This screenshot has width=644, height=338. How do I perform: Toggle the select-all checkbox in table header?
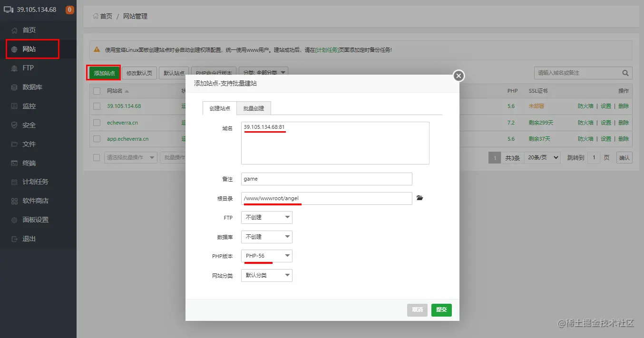(x=97, y=91)
